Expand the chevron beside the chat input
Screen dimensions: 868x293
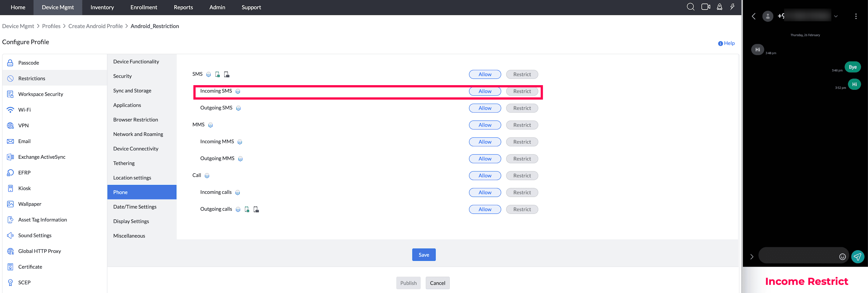[752, 257]
